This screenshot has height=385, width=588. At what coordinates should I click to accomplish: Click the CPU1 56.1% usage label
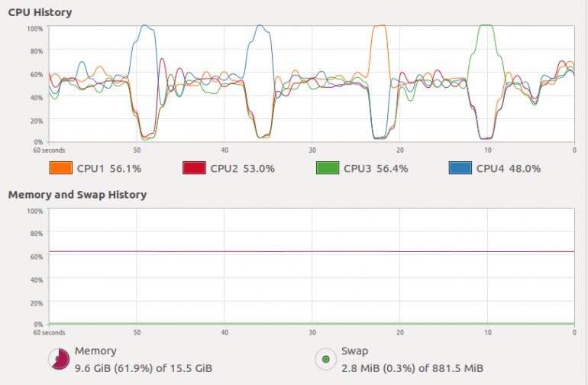(109, 169)
